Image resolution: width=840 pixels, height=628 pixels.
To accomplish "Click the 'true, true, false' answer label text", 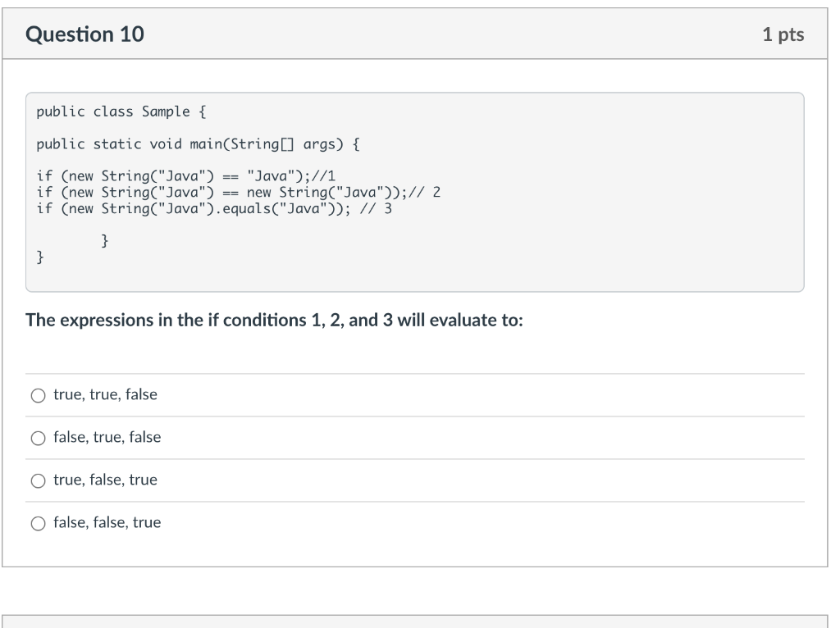I will (x=105, y=395).
